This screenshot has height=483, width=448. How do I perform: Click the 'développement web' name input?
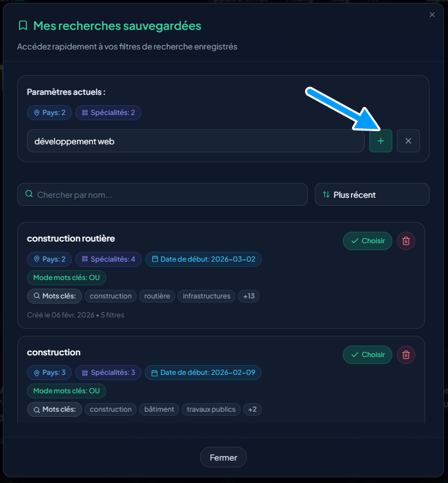(195, 141)
